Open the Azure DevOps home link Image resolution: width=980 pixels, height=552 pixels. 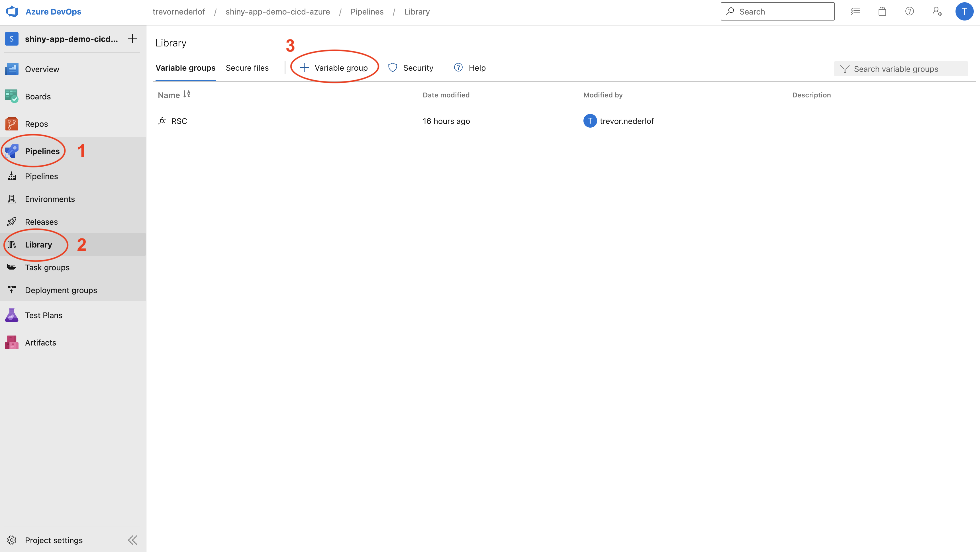53,11
